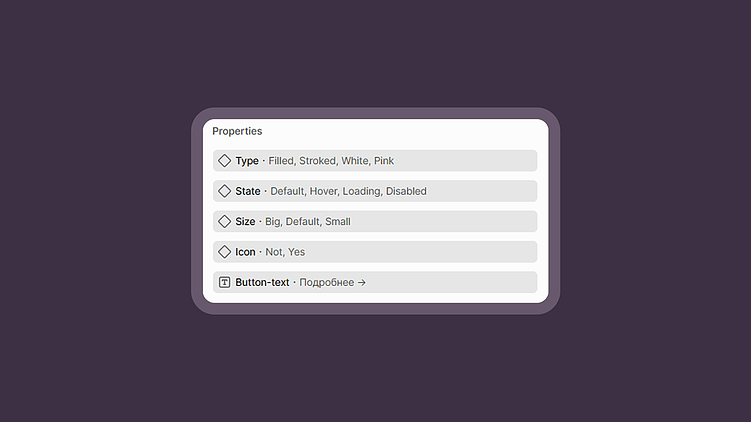This screenshot has width=751, height=422.
Task: Click the Properties panel heading
Action: click(x=237, y=131)
